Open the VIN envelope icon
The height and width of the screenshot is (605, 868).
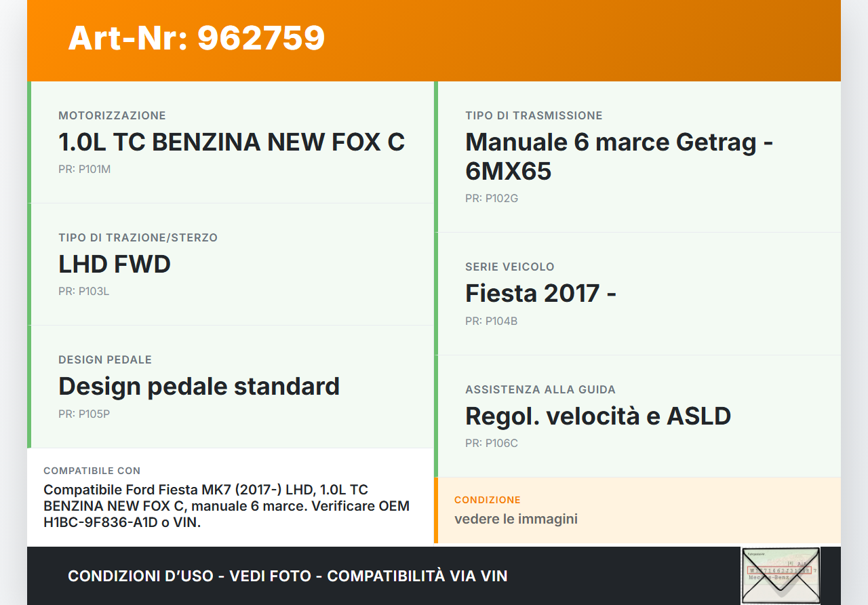coord(780,575)
